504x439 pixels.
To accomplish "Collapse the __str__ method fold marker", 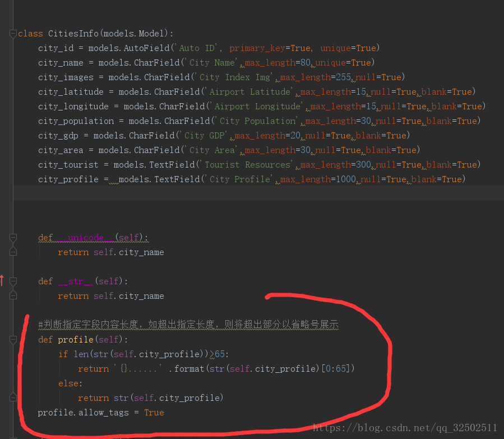I will point(13,281).
